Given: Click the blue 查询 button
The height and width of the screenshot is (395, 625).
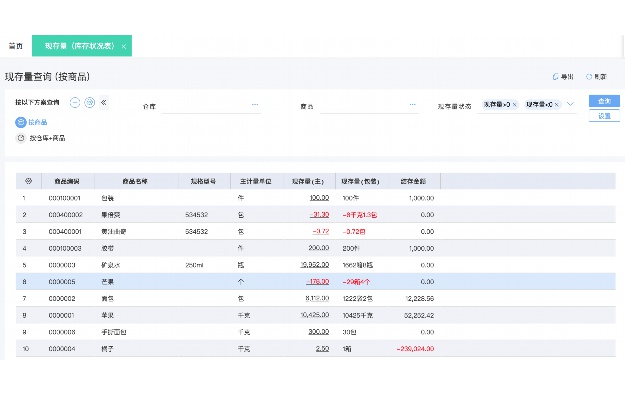Looking at the screenshot, I should coord(604,101).
